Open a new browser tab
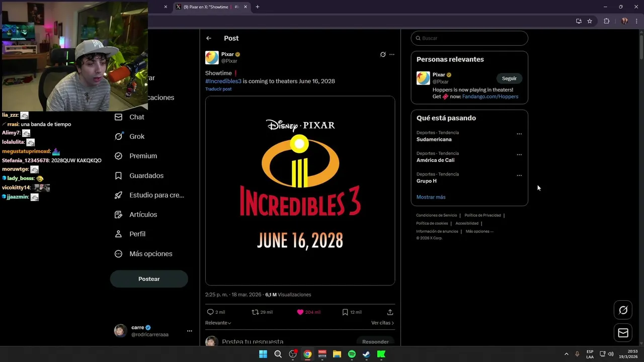 258,7
